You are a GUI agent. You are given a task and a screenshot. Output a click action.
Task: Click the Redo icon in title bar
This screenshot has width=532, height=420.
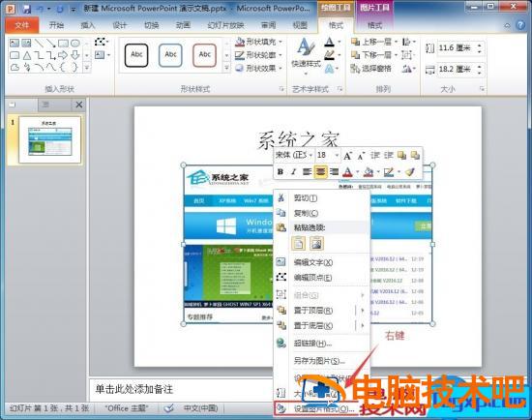60,9
